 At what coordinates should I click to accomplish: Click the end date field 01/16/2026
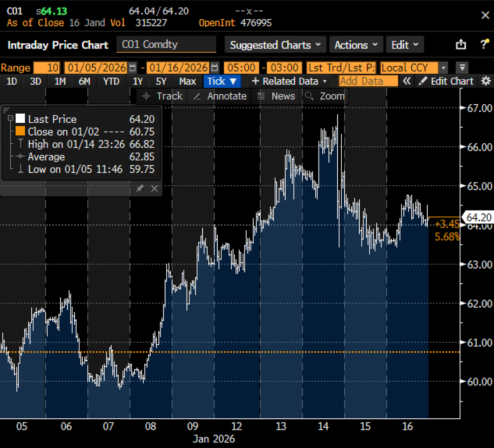(178, 68)
